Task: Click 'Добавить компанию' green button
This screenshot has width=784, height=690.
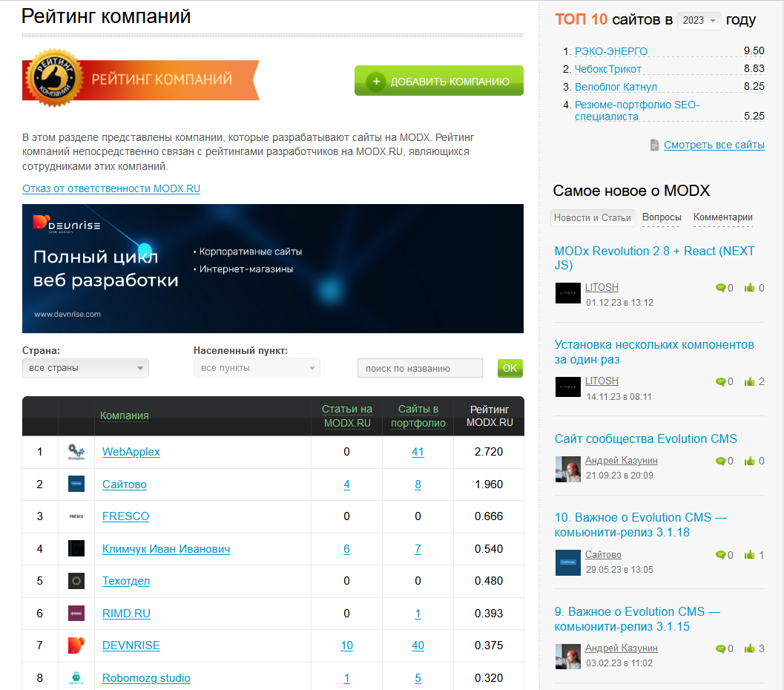Action: tap(439, 80)
